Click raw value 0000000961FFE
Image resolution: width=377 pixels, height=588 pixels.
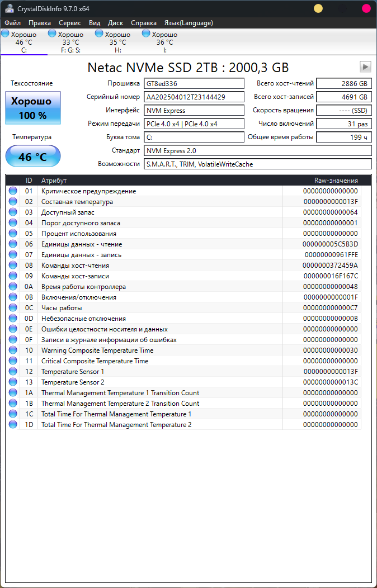click(x=331, y=255)
